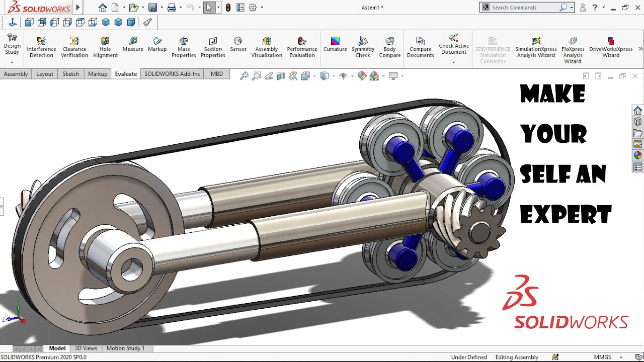
Task: Open Assembly Visualization
Action: (267, 48)
